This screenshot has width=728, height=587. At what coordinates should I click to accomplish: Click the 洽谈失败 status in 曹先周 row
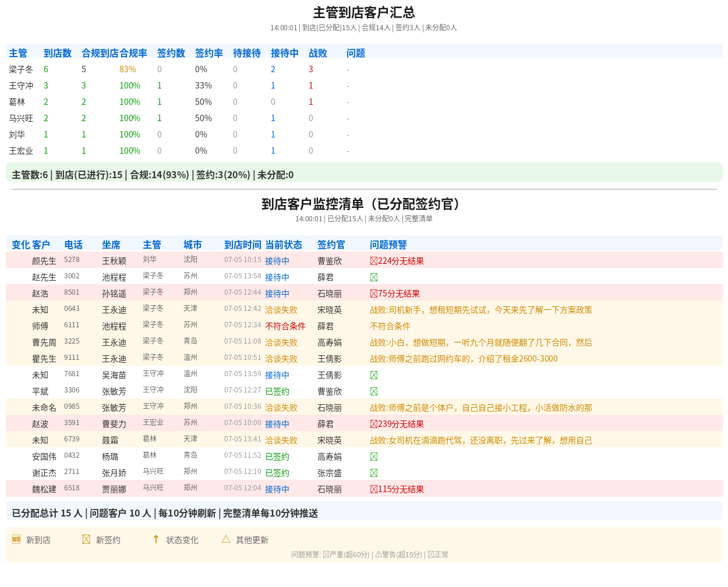281,342
